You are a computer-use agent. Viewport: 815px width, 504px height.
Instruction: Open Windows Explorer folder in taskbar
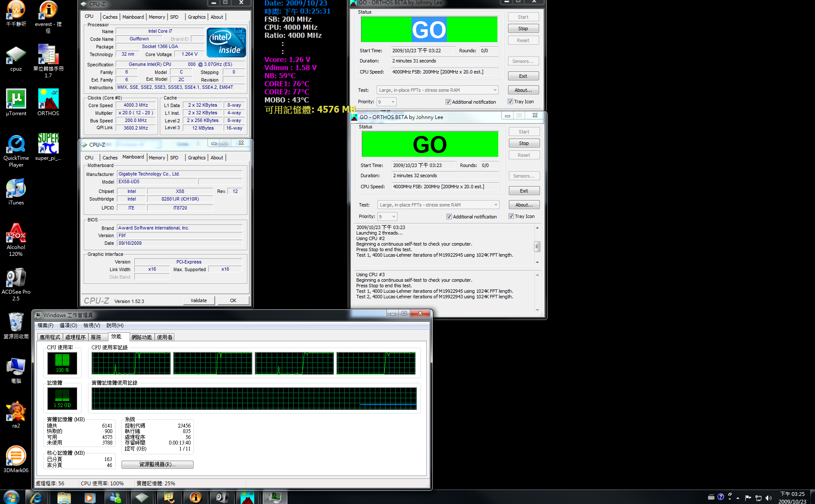64,497
